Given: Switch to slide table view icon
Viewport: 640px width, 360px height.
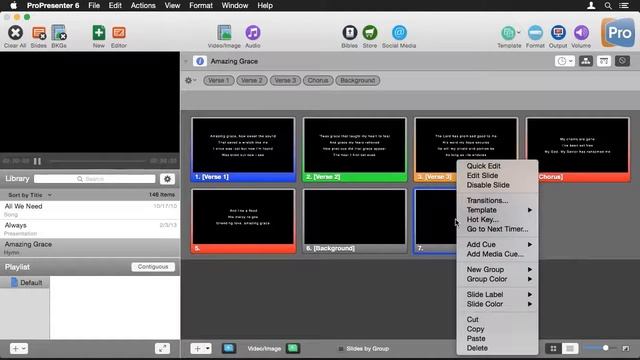Looking at the screenshot, I should click(x=570, y=348).
